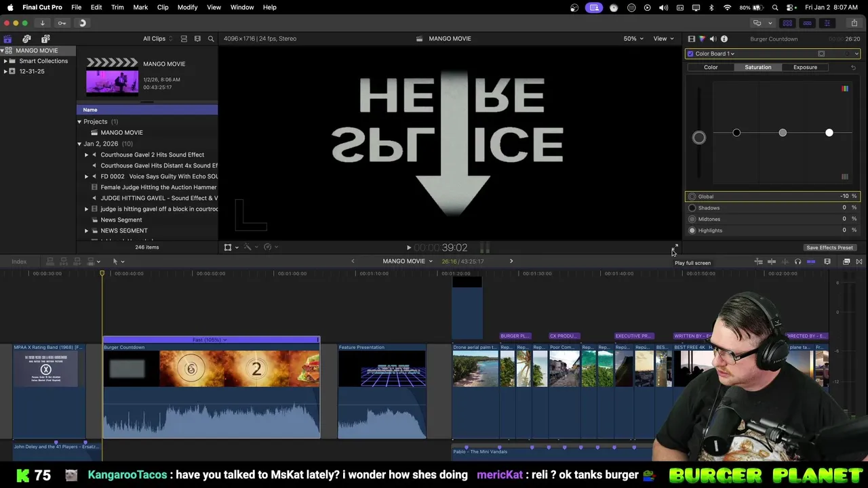Image resolution: width=868 pixels, height=488 pixels.
Task: Click the shape mask icon on Color Board
Action: click(821, 54)
